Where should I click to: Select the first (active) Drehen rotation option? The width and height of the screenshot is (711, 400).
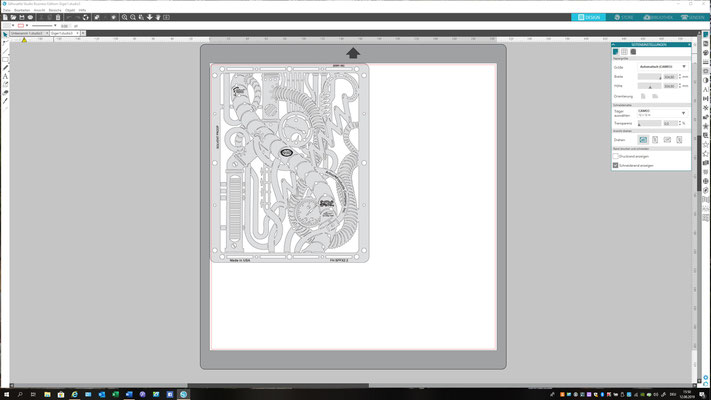(x=643, y=140)
